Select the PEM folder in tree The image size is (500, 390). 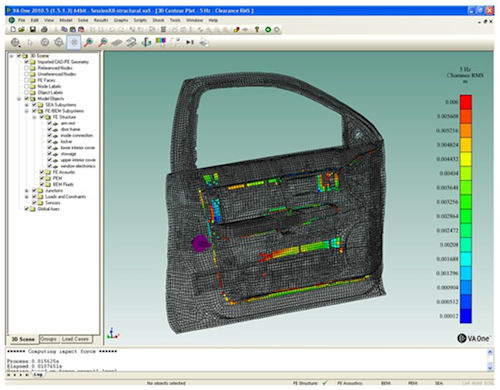coord(57,178)
